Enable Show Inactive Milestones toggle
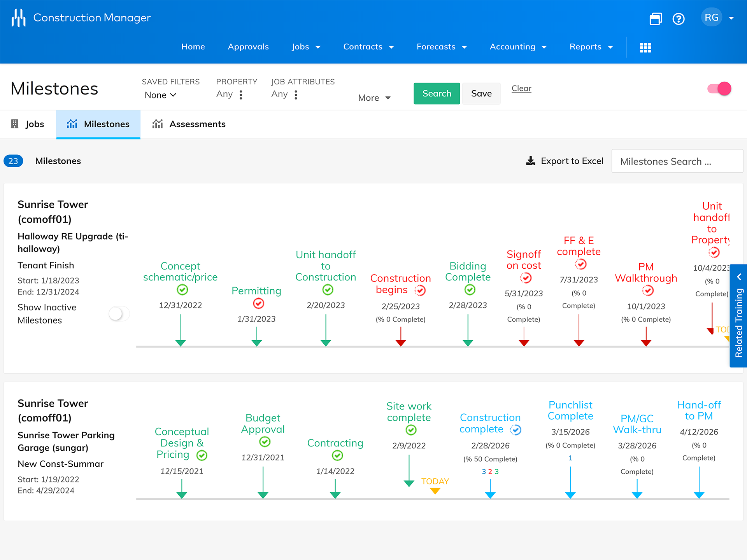 [x=119, y=313]
